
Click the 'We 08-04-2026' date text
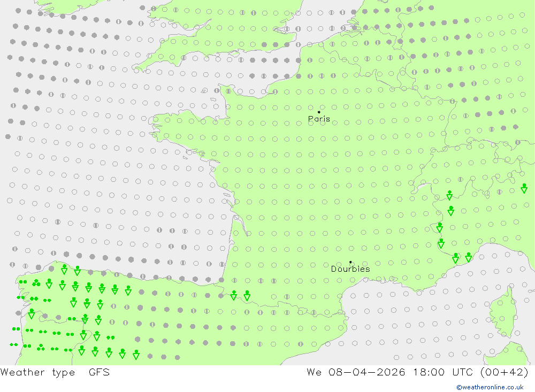point(356,372)
